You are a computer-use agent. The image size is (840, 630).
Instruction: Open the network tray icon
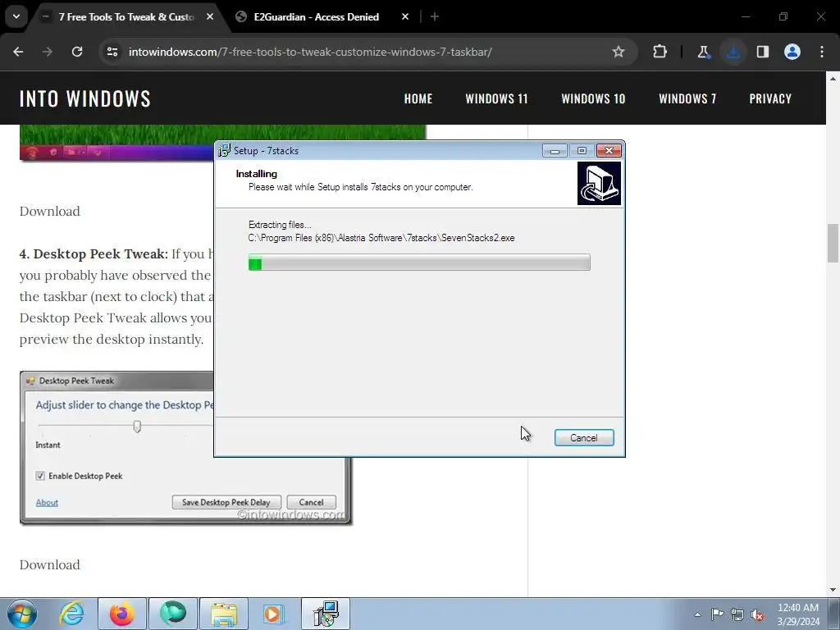pyautogui.click(x=737, y=614)
